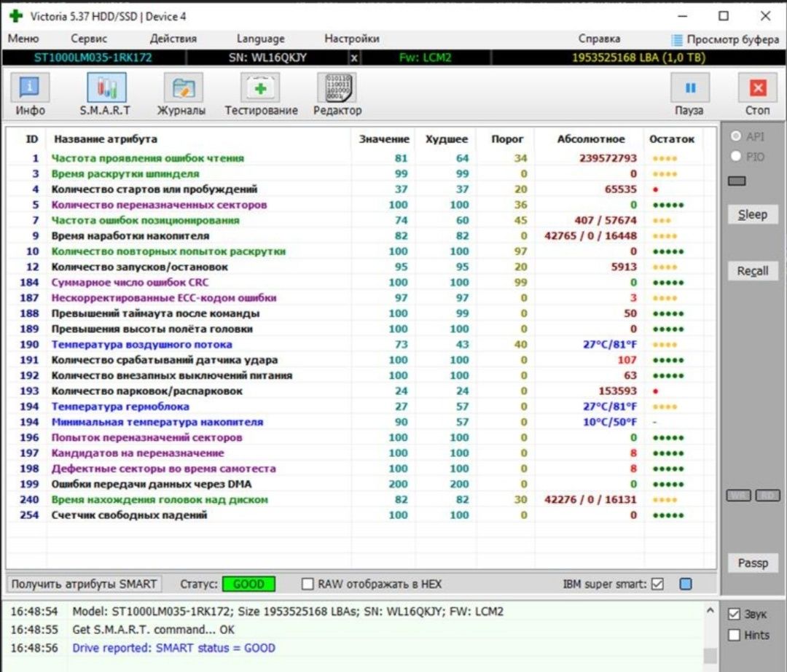Click the Просмотр буфера icon

coord(677,39)
